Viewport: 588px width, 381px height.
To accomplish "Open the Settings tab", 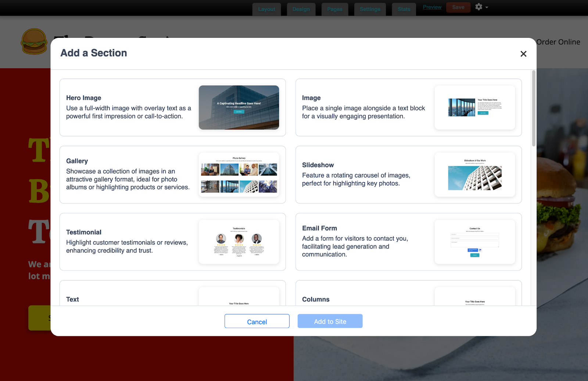I will click(370, 9).
